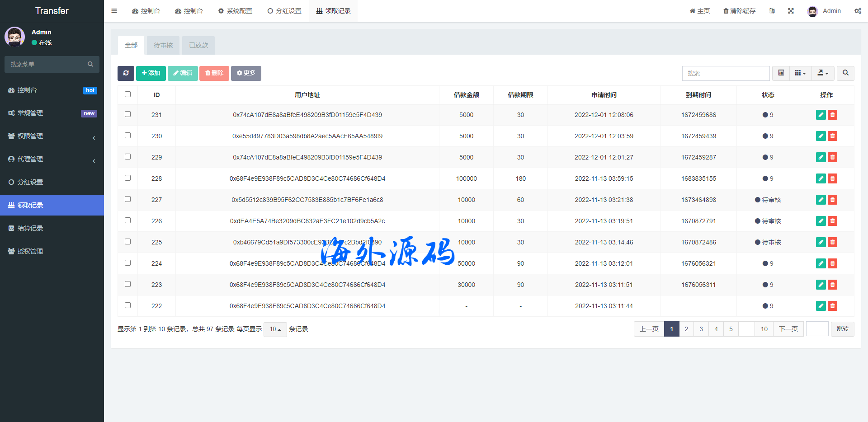Click the refresh table icon button

(126, 73)
